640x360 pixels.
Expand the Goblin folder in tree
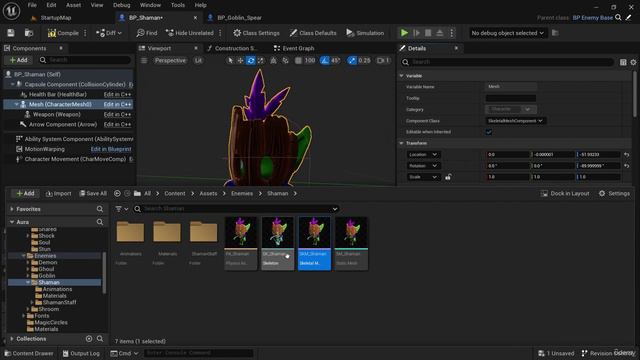tap(28, 276)
